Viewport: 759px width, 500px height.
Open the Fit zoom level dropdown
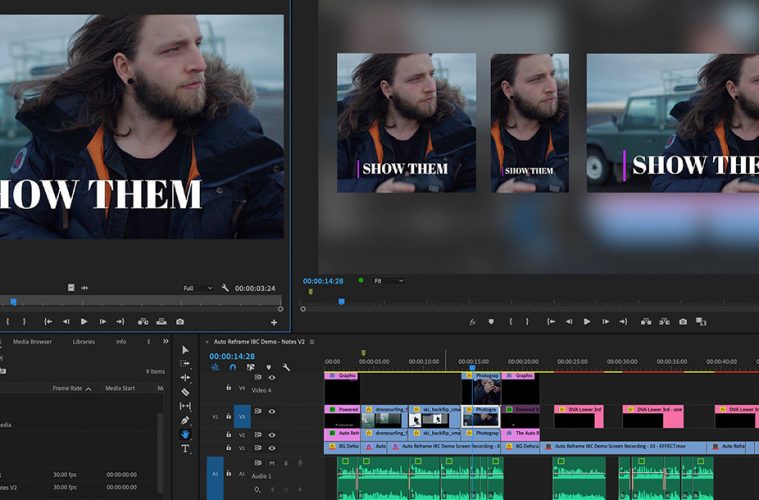click(x=390, y=281)
